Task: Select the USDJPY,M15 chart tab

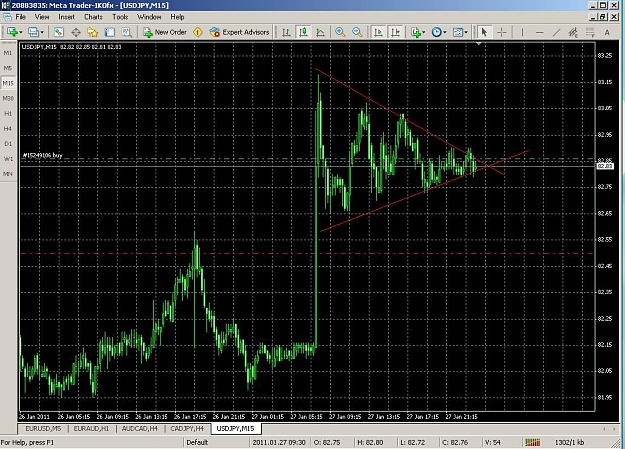Action: click(x=236, y=429)
